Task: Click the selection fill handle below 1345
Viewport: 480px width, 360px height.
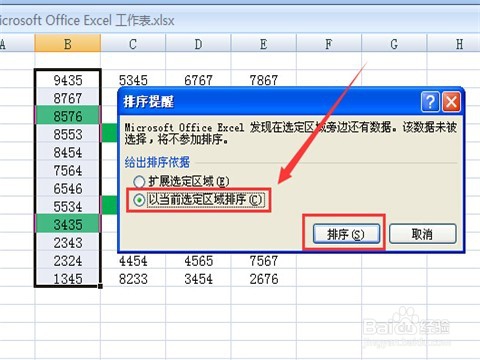Action: (100, 286)
